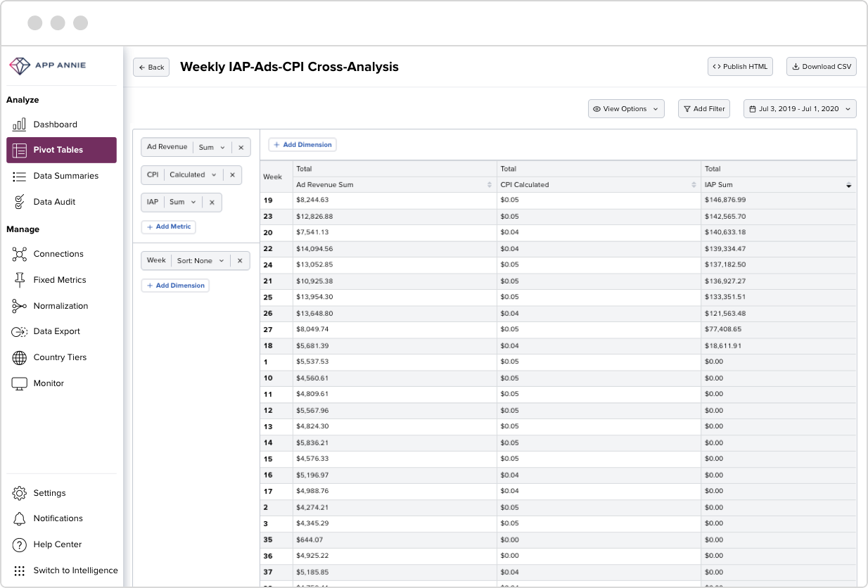The height and width of the screenshot is (588, 868).
Task: Click the Monitor screen icon
Action: point(20,383)
